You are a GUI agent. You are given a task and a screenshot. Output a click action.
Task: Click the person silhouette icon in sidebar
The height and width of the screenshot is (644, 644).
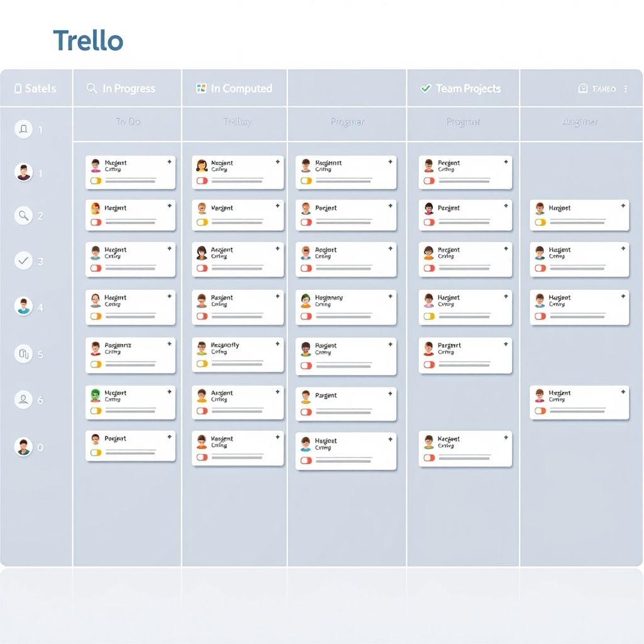click(23, 399)
